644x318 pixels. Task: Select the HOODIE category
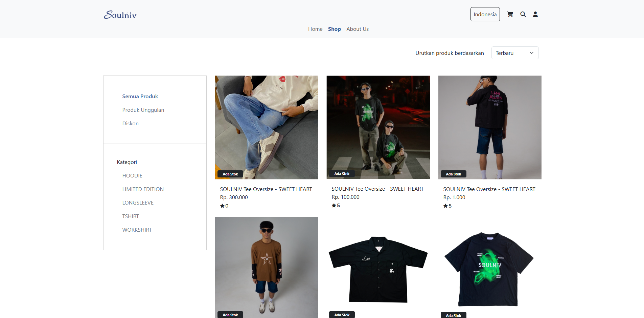[x=132, y=176]
